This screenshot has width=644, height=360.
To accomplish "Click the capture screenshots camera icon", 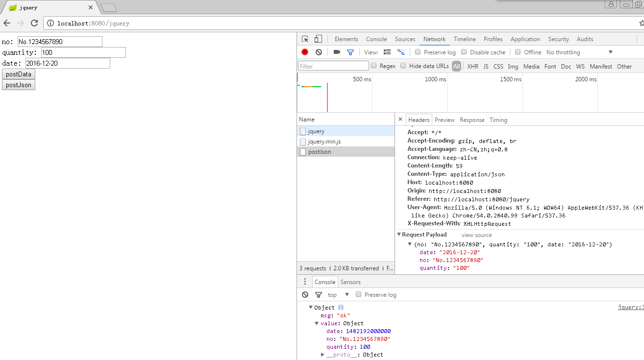I will coord(337,52).
